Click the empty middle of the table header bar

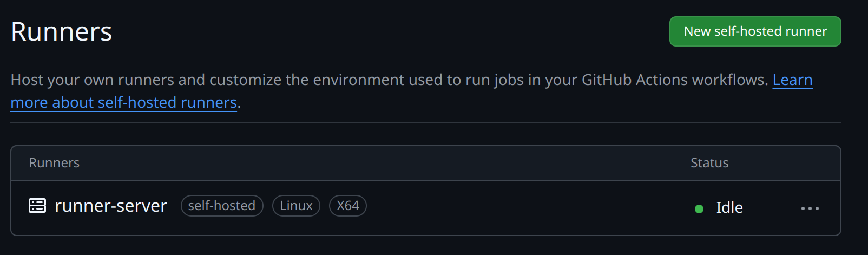379,163
